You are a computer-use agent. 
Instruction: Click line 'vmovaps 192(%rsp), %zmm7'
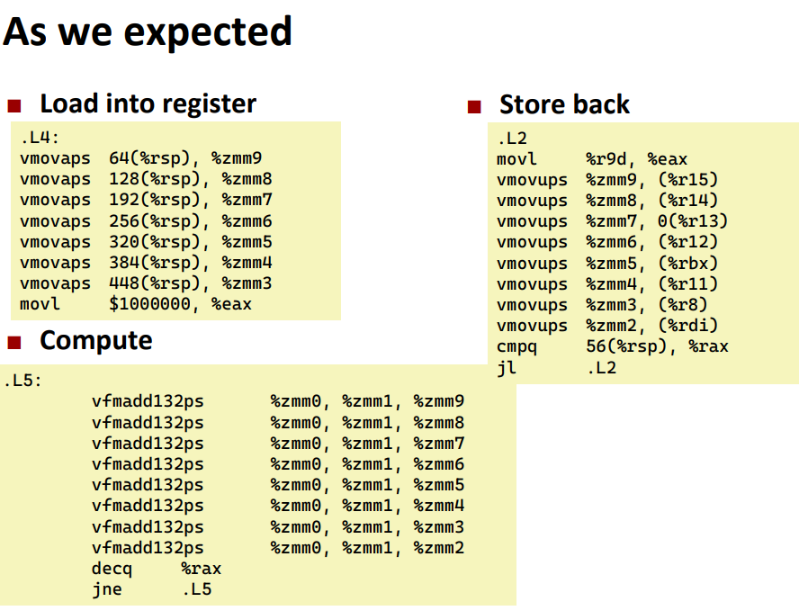point(146,200)
